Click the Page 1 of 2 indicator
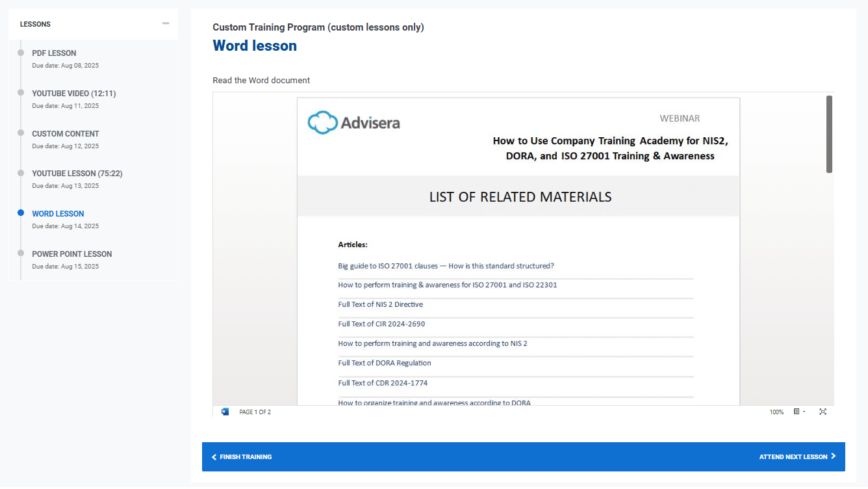This screenshot has height=489, width=868. pyautogui.click(x=255, y=412)
